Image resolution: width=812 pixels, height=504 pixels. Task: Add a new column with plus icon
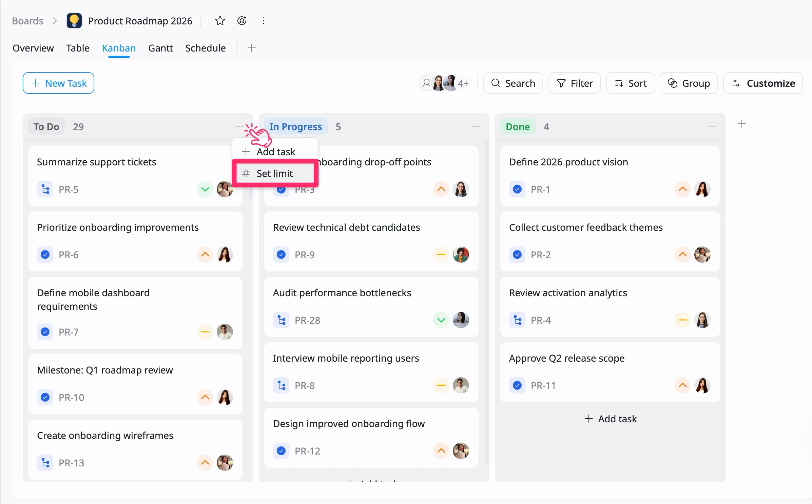pos(742,124)
